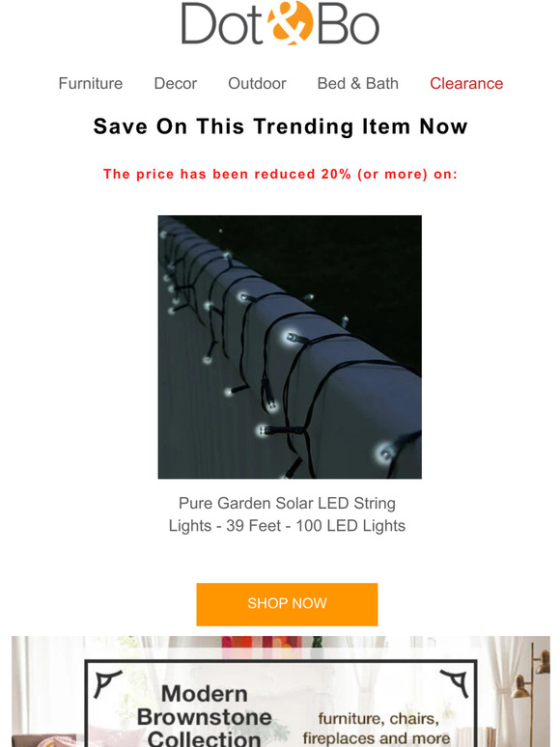Viewport: 560px width, 747px height.
Task: Open the Furniture category
Action: pyautogui.click(x=91, y=83)
